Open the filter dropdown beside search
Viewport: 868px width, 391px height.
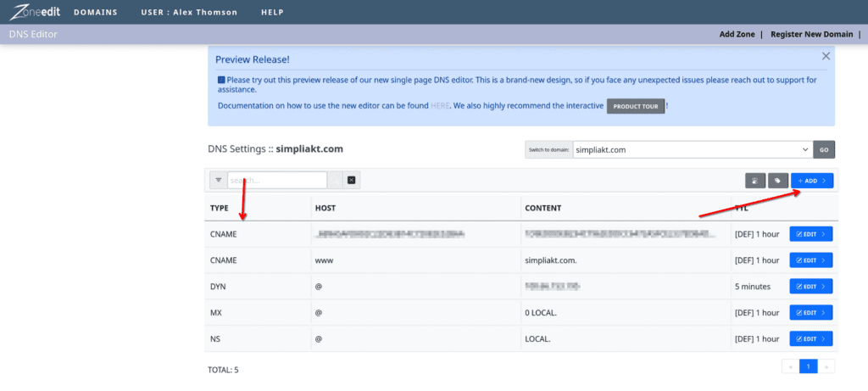point(218,180)
